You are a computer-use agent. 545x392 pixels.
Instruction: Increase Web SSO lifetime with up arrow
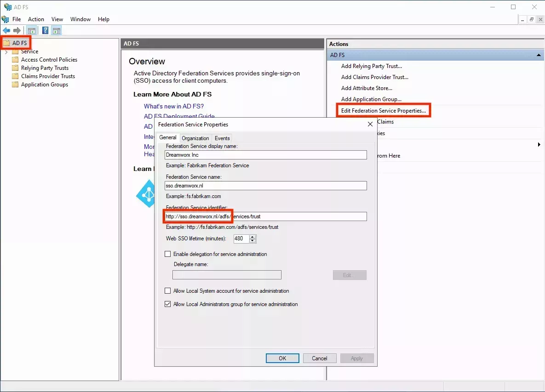coord(252,237)
